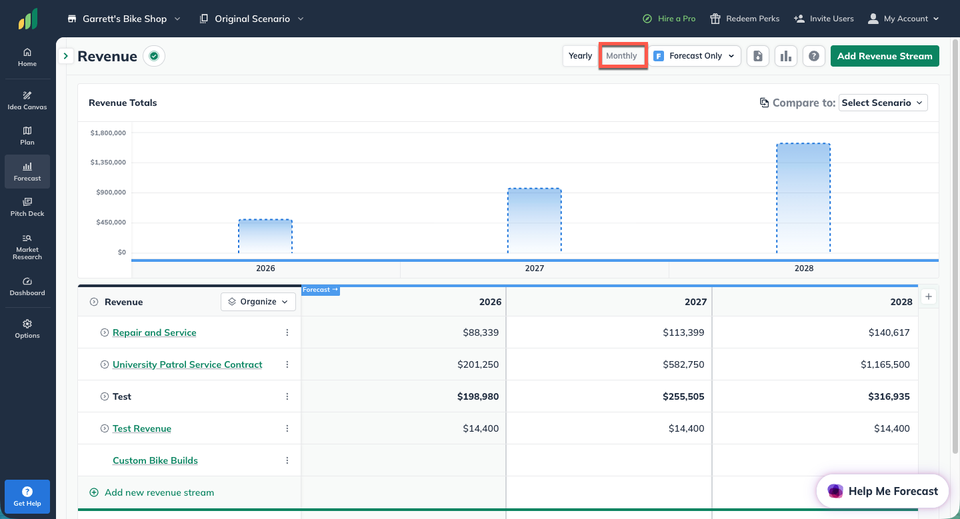Click the 2028 revenue chart bar

coord(803,198)
